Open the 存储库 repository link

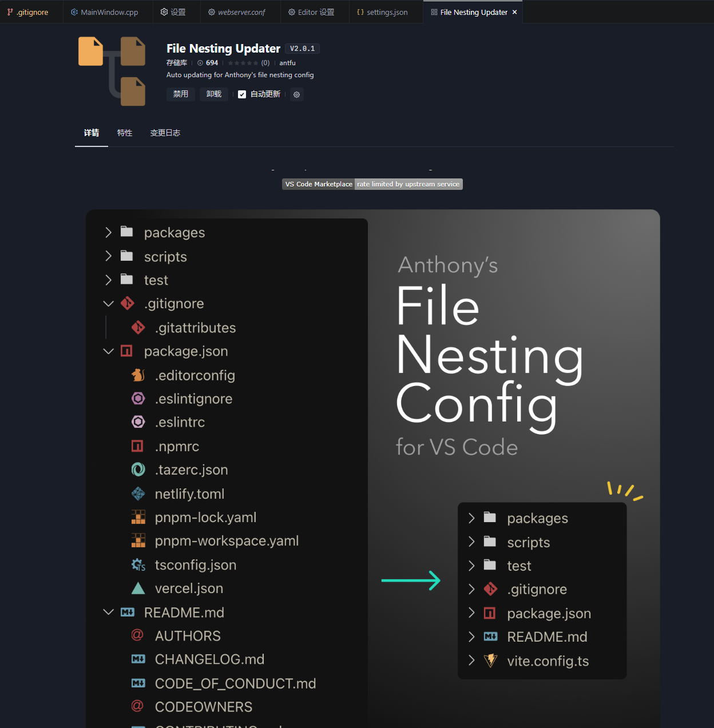click(177, 63)
